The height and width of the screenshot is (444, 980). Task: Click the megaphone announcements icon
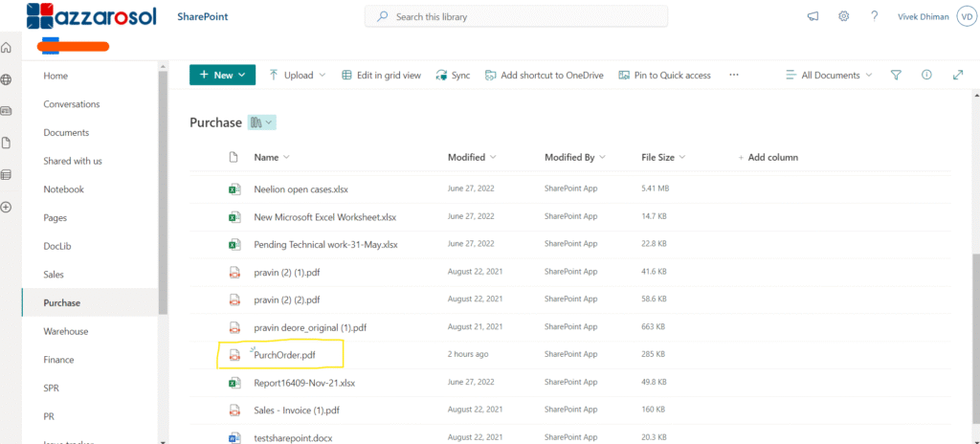click(x=813, y=16)
